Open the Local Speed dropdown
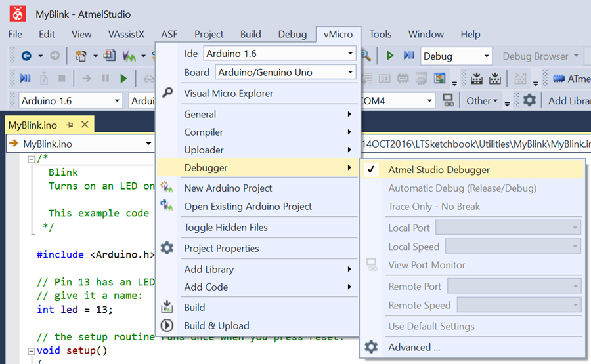 [513, 246]
